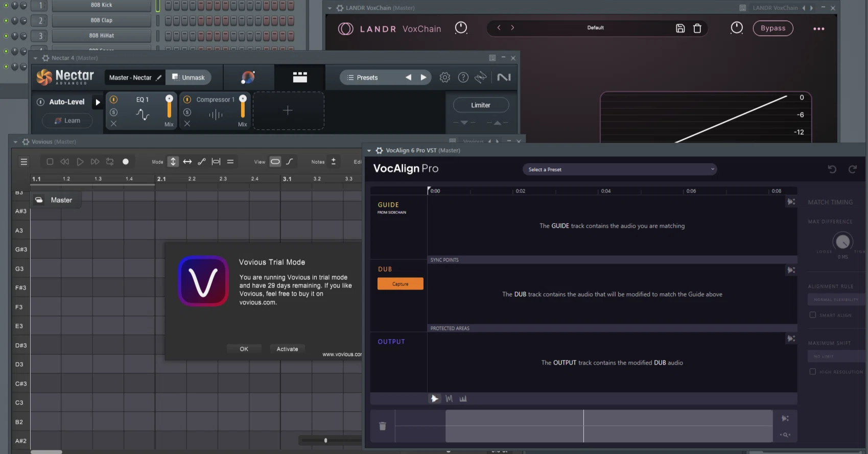
Task: Click the Native Instruments logo in Nectar
Action: click(x=504, y=77)
